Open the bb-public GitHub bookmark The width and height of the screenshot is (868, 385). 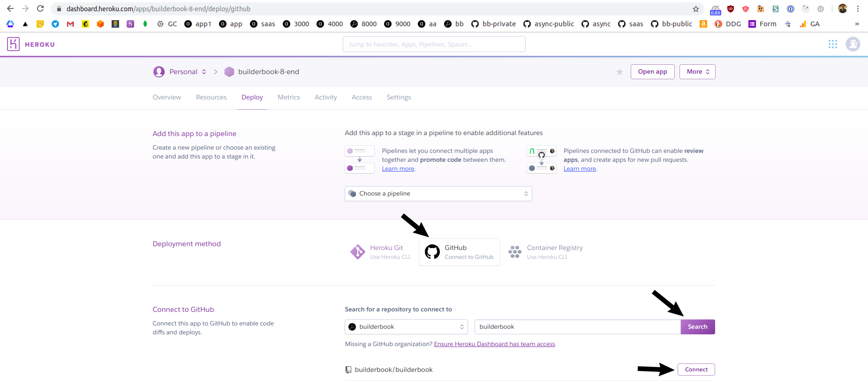(x=672, y=24)
